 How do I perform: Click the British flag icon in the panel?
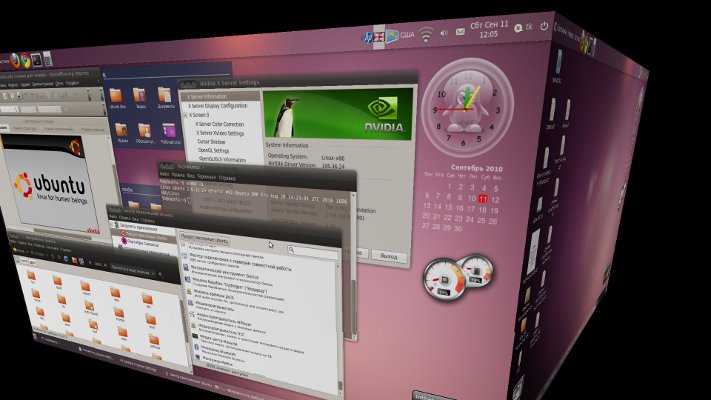[x=379, y=36]
